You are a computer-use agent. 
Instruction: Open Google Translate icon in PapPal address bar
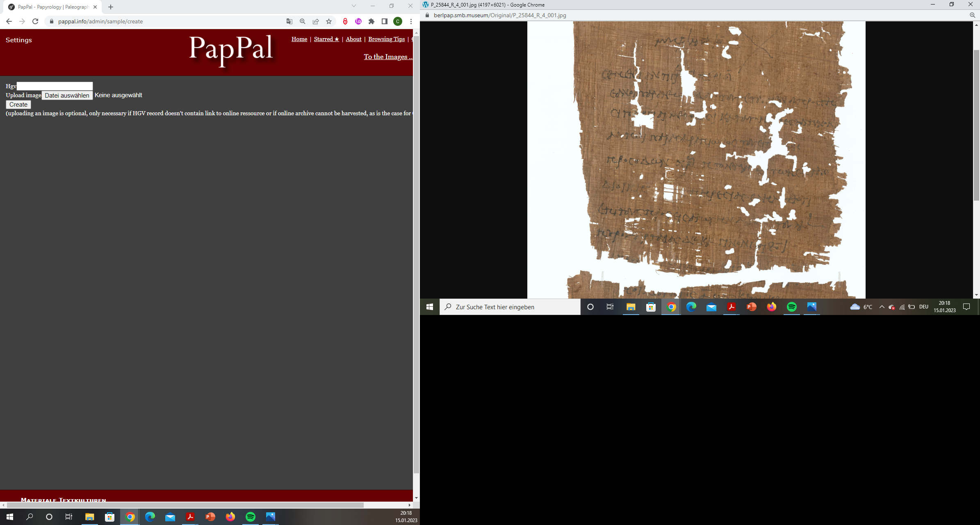pyautogui.click(x=289, y=21)
